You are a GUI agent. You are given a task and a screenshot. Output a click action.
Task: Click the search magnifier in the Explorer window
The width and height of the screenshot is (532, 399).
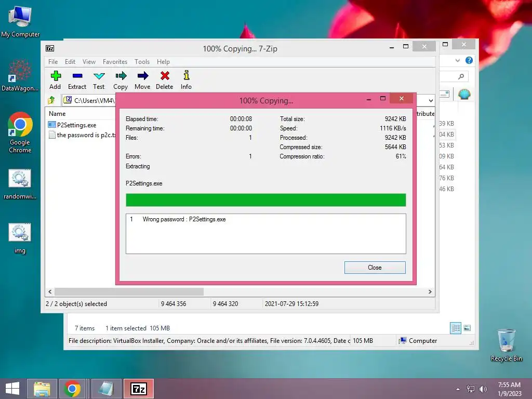click(461, 76)
